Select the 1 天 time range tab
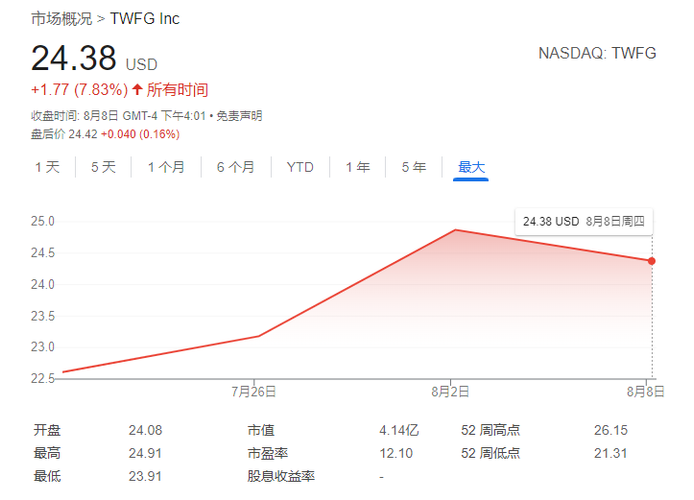Screen dimensions: 694x500 tap(47, 167)
